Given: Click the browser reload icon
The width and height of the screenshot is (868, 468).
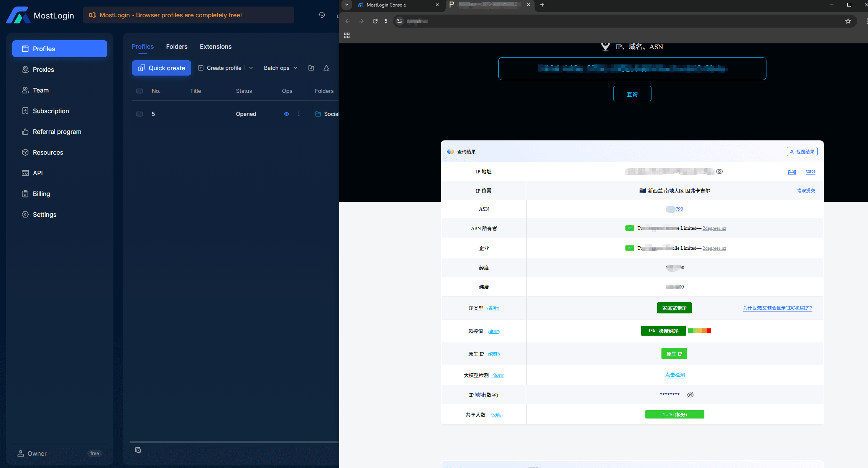Looking at the screenshot, I should tap(375, 21).
